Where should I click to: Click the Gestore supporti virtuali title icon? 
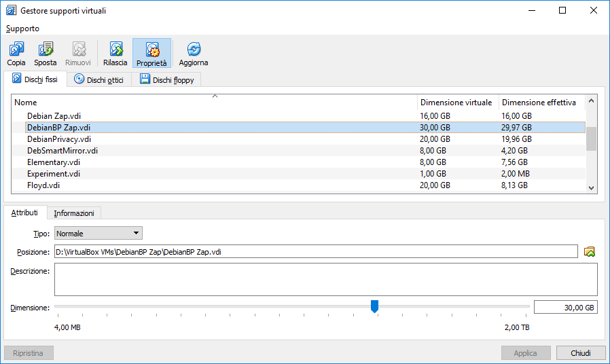[x=11, y=10]
